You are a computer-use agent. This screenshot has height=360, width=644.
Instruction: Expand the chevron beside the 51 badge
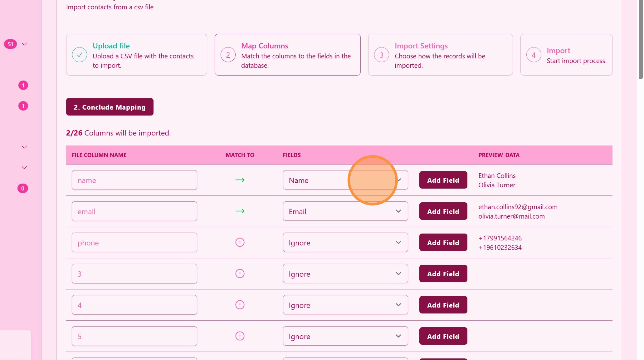pyautogui.click(x=24, y=44)
